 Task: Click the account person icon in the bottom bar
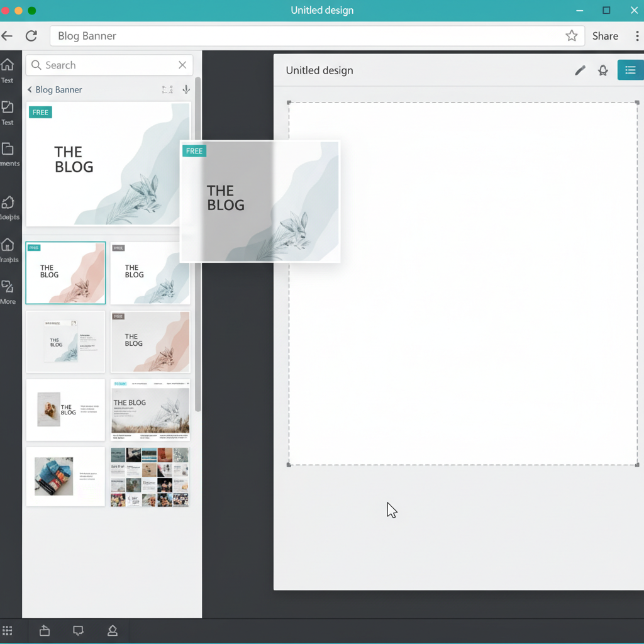coord(113,630)
